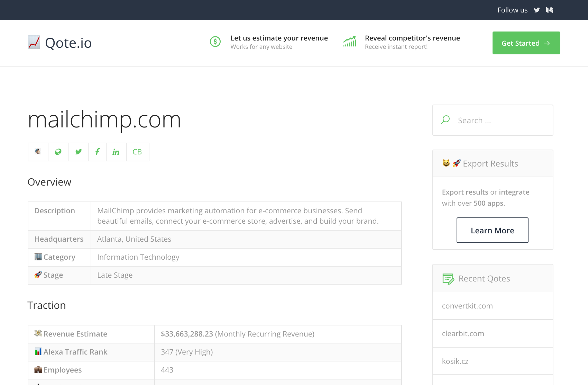Click the rocket icon beside Stage

38,275
